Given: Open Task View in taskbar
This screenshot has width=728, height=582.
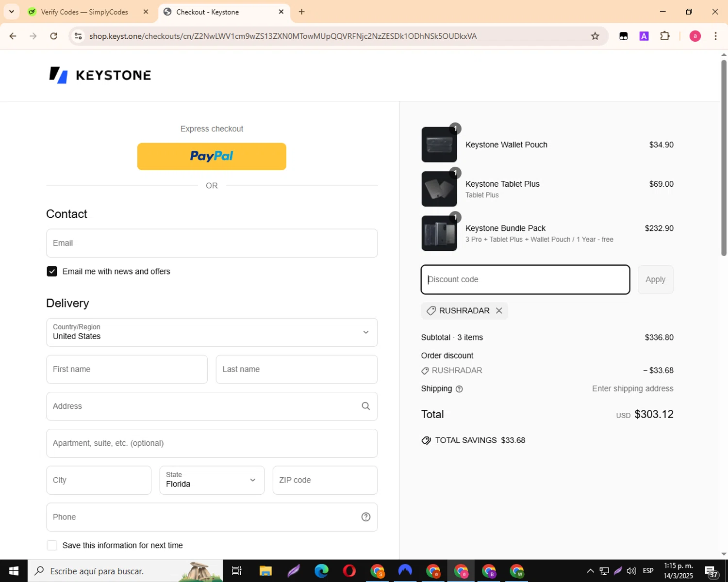Looking at the screenshot, I should [237, 571].
